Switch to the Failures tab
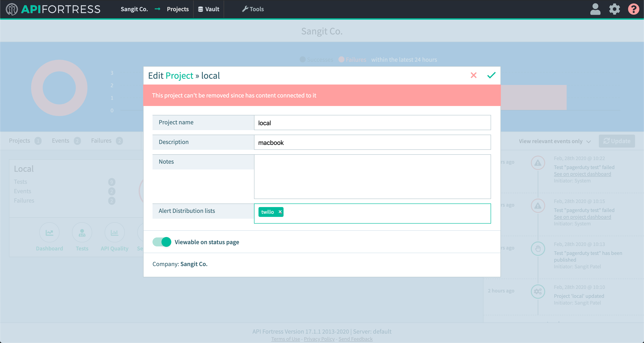This screenshot has height=343, width=644. click(101, 140)
